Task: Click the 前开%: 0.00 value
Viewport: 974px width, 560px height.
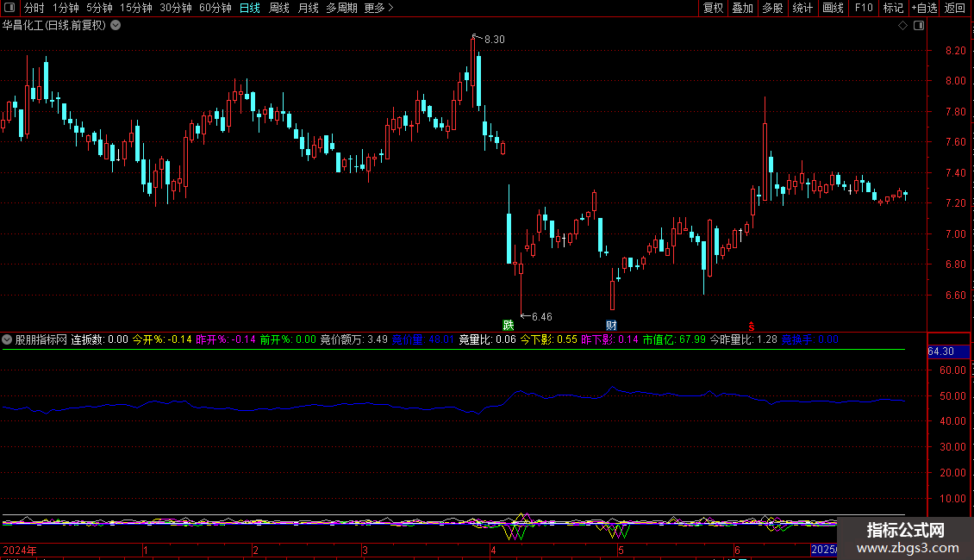Action: [288, 339]
